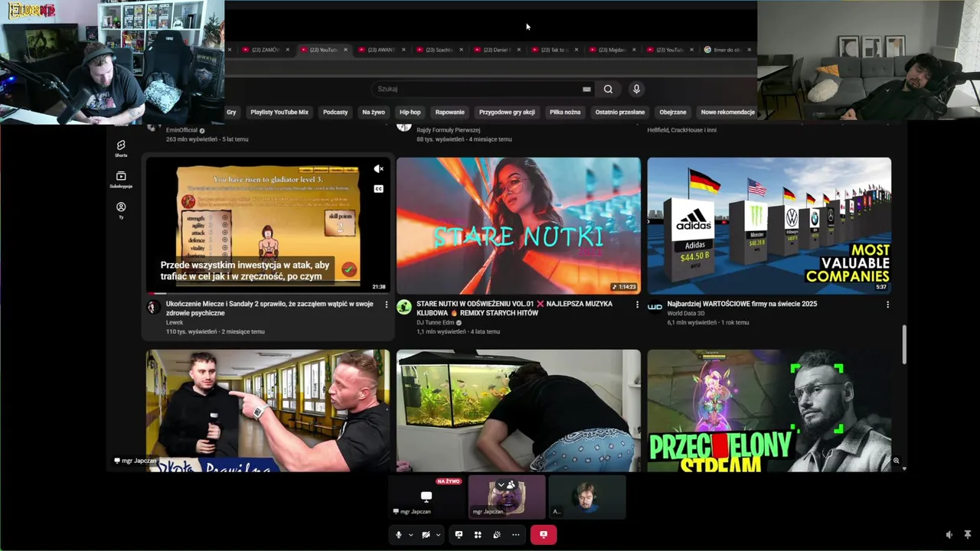
Task: Start voice search with microphone icon
Action: click(636, 89)
